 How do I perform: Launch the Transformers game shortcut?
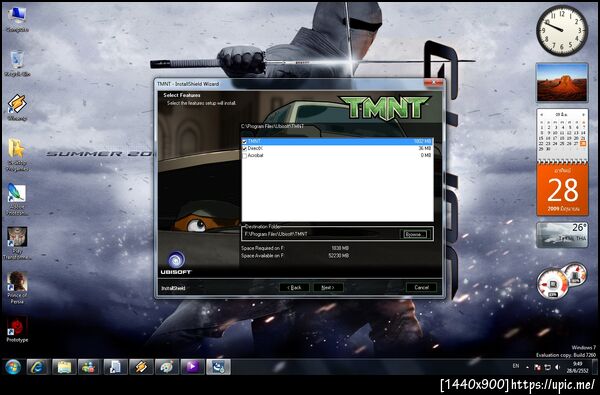point(17,243)
